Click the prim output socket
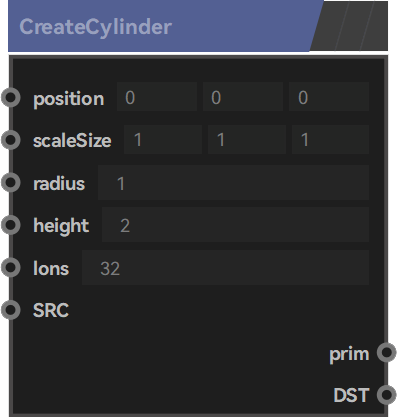397x417 pixels. click(387, 352)
